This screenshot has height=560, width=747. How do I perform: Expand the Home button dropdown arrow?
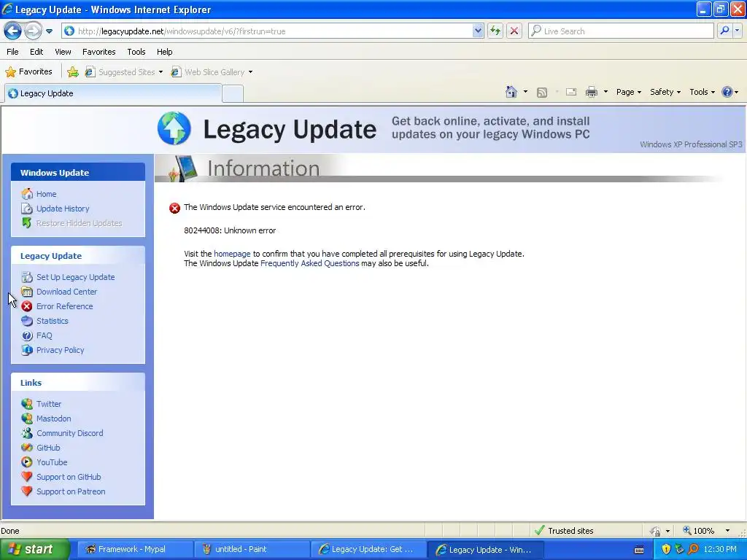(x=525, y=92)
